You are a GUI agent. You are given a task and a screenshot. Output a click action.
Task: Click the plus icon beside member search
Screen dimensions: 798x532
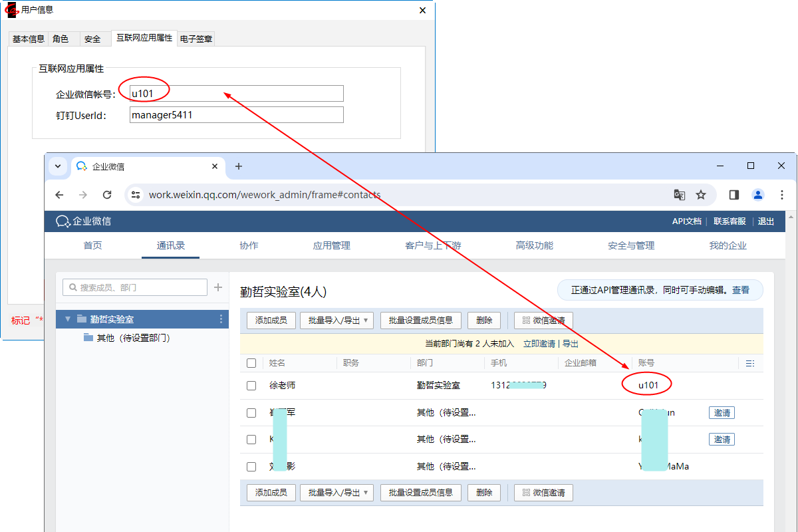pyautogui.click(x=218, y=287)
